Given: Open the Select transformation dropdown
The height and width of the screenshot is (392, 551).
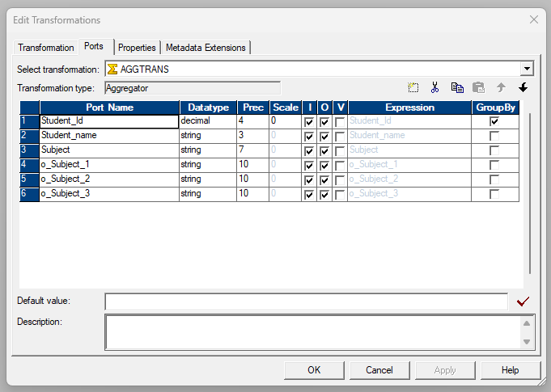Looking at the screenshot, I should (x=527, y=70).
